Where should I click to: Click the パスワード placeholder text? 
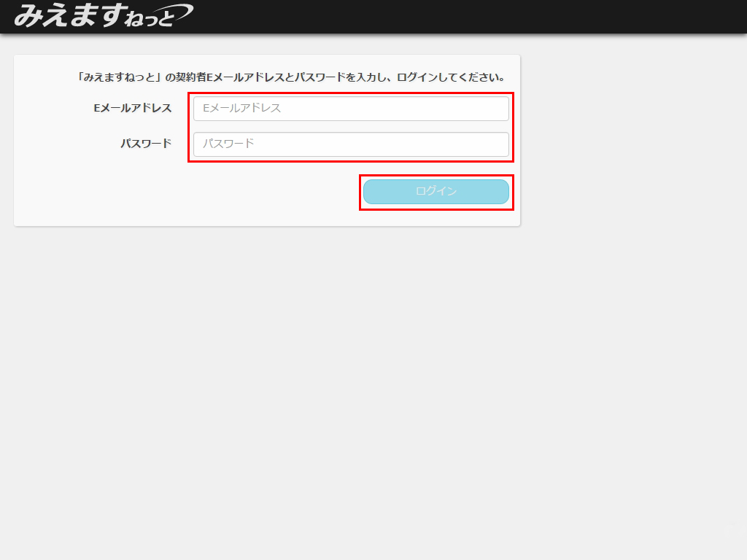click(x=228, y=144)
